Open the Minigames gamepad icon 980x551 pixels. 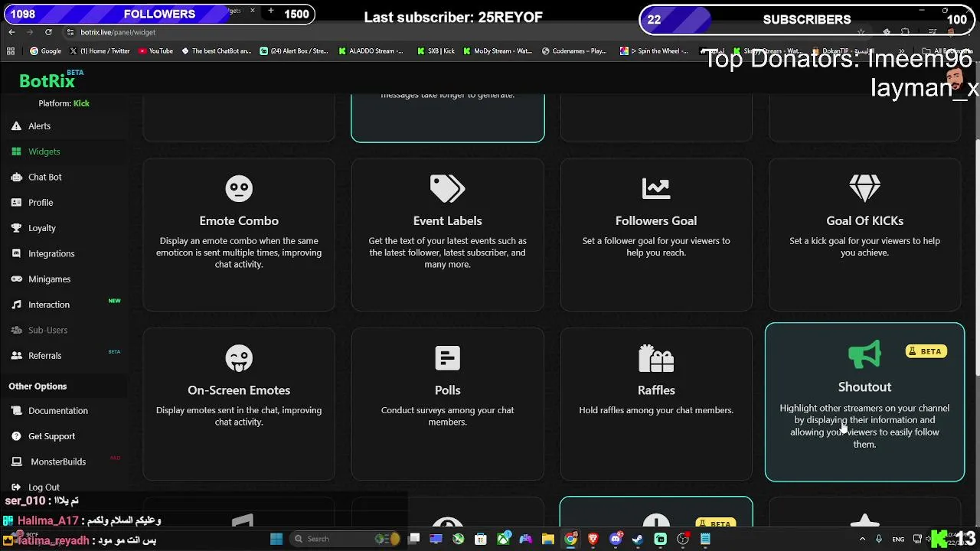16,279
